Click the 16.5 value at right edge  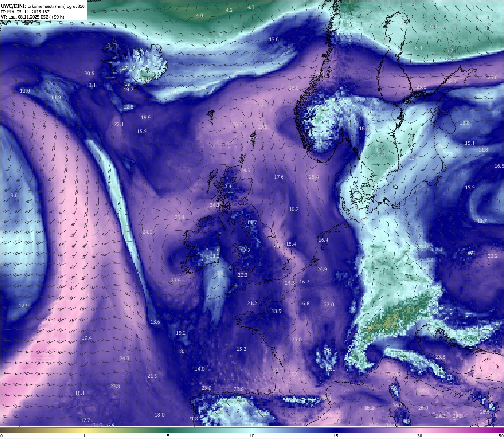499,166
